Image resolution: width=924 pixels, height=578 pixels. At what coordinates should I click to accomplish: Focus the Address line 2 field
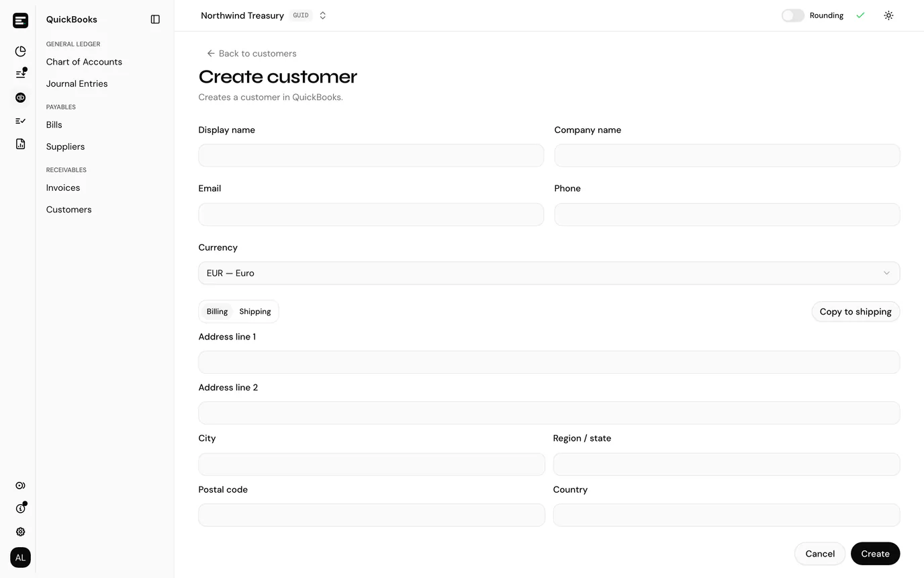[549, 413]
